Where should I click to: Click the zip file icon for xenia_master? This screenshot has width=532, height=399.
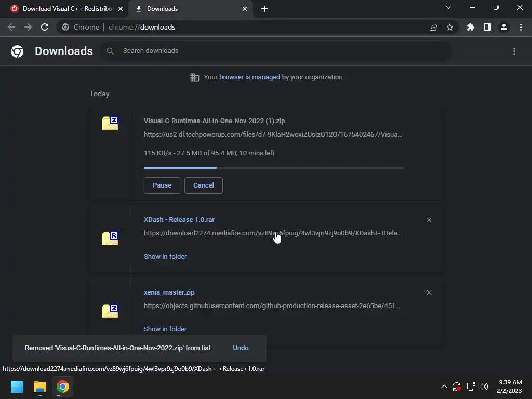click(110, 311)
